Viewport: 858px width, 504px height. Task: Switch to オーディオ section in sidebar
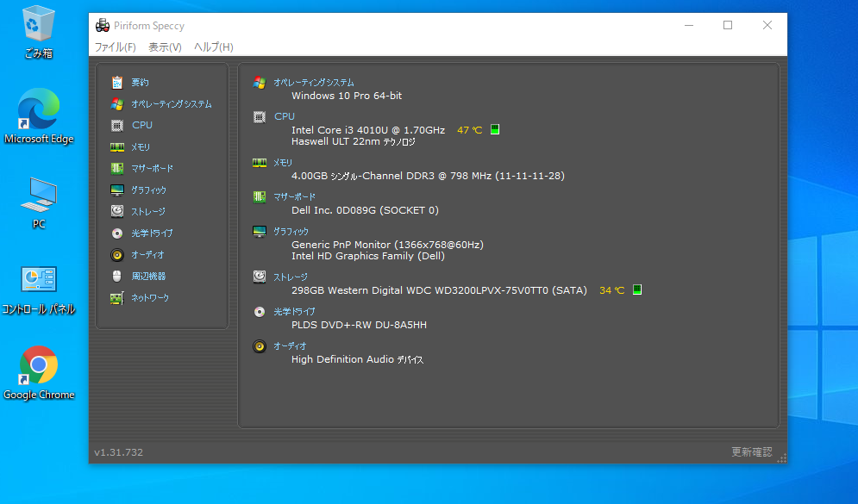147,255
